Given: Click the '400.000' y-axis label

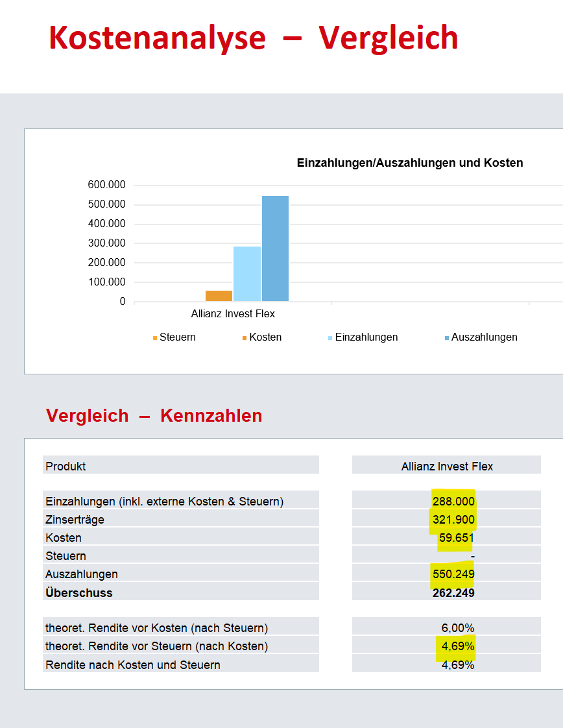Looking at the screenshot, I should click(107, 224).
